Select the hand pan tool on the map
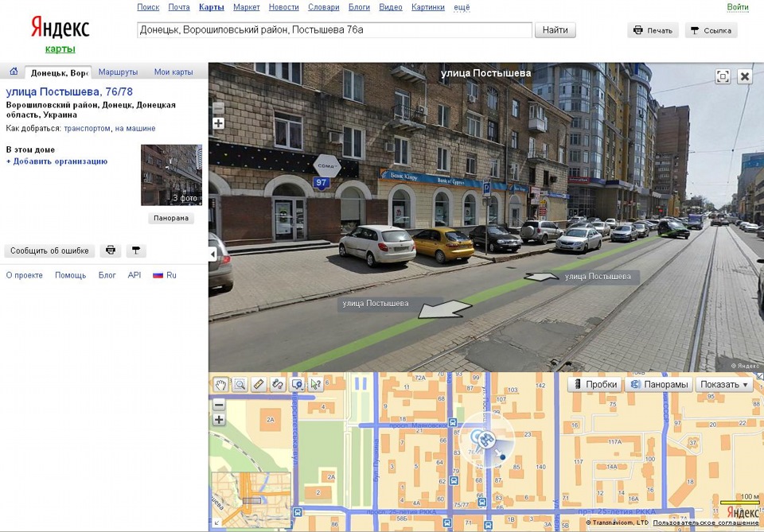Screen dimensions: 764x532 click(x=220, y=385)
